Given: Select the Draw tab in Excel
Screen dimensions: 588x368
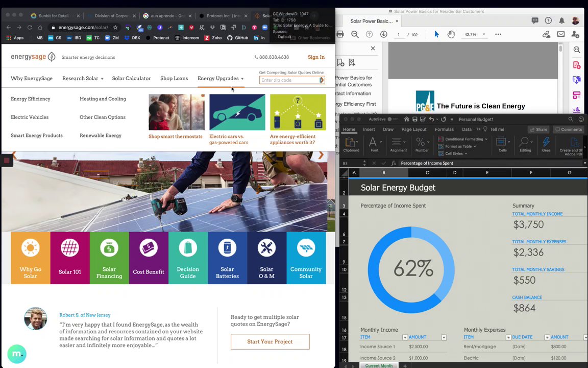Looking at the screenshot, I should pos(388,129).
